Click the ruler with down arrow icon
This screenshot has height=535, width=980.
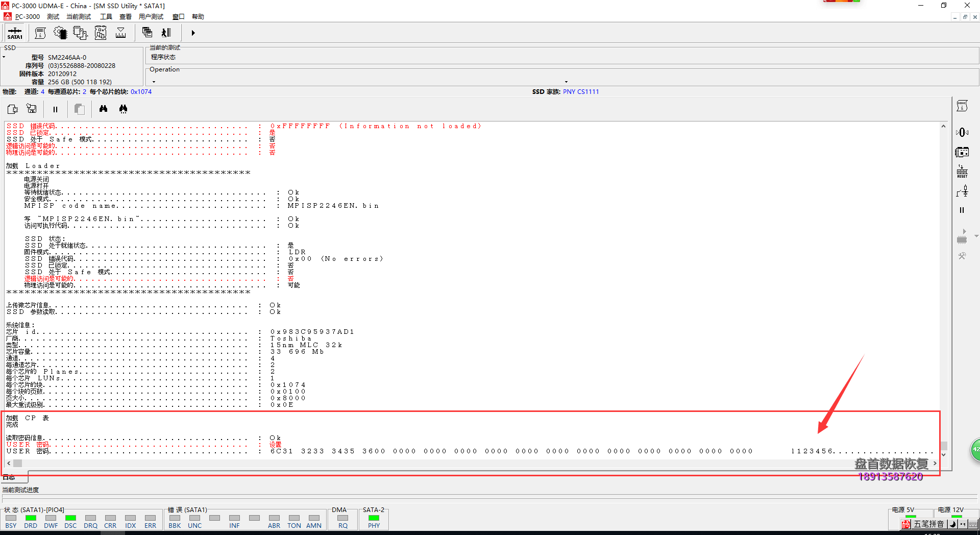click(x=121, y=33)
